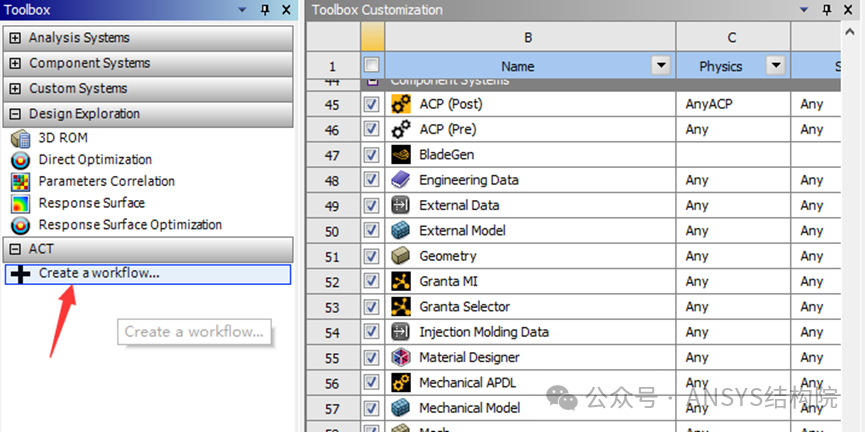Expand the Custom Systems group
Viewport: 865px width, 432px height.
(x=15, y=89)
